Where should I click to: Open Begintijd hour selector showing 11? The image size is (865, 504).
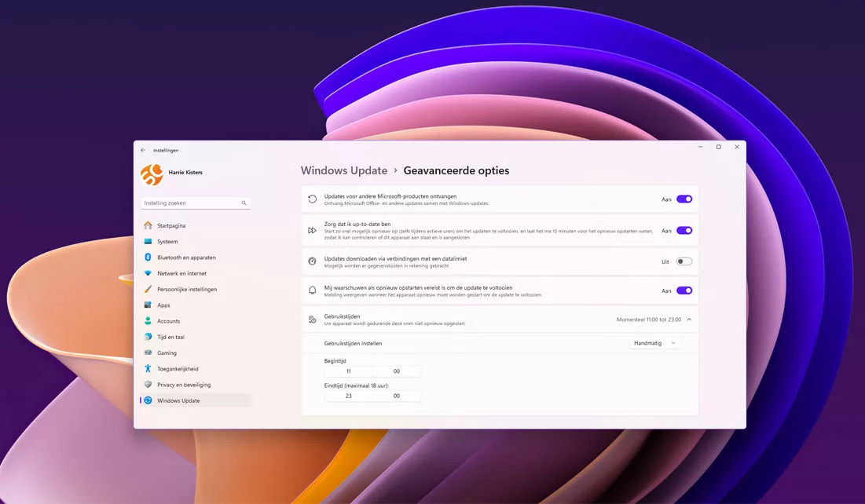tap(348, 371)
